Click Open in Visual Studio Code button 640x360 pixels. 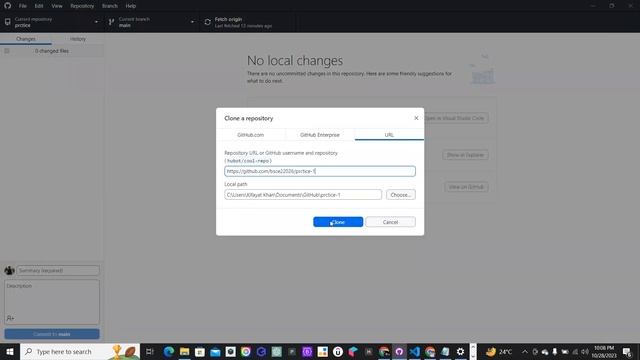pos(456,118)
